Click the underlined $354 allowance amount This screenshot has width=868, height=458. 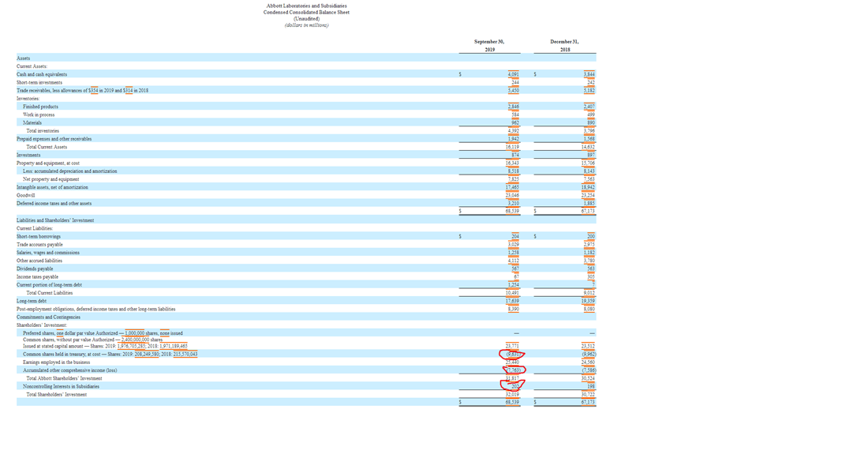(x=94, y=90)
